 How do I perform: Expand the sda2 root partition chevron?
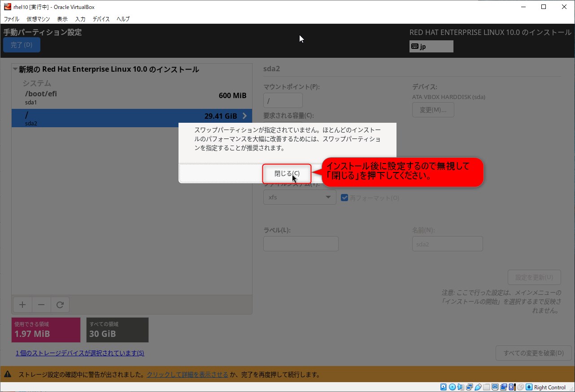pos(244,116)
